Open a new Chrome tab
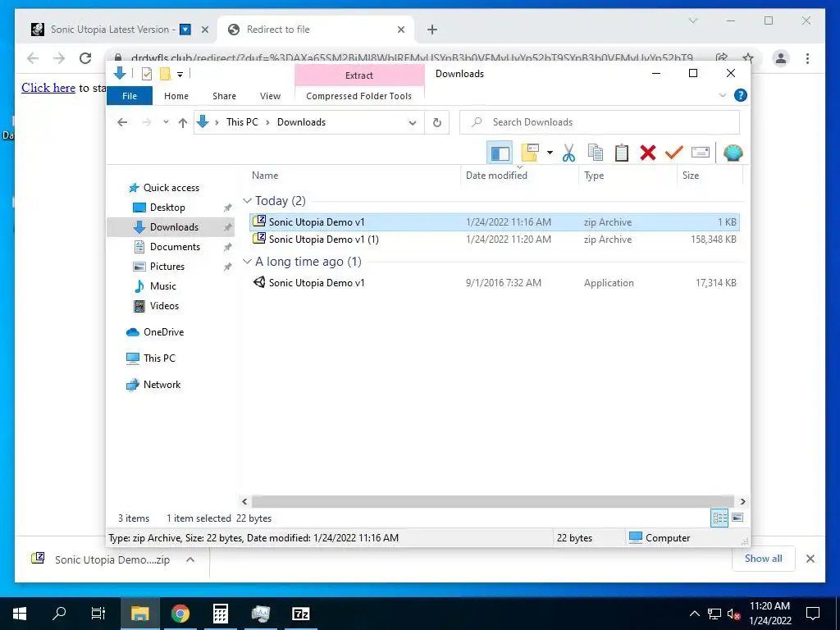840x630 pixels. [x=432, y=30]
